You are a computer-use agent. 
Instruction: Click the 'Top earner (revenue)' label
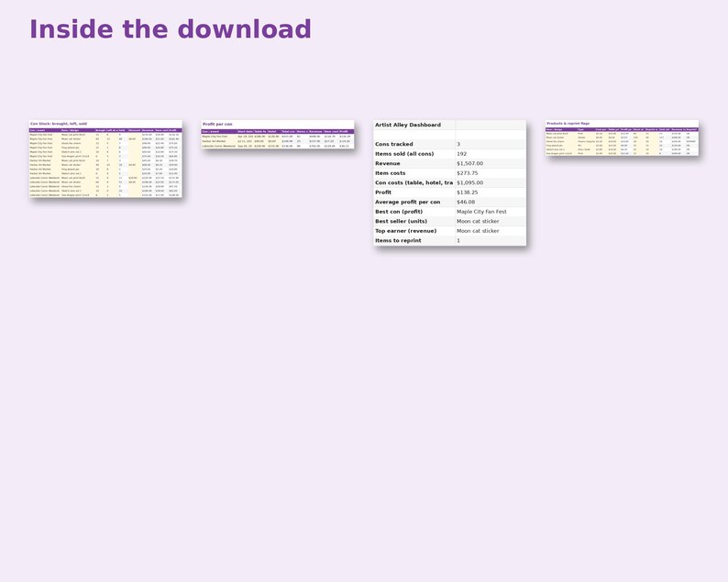405,231
